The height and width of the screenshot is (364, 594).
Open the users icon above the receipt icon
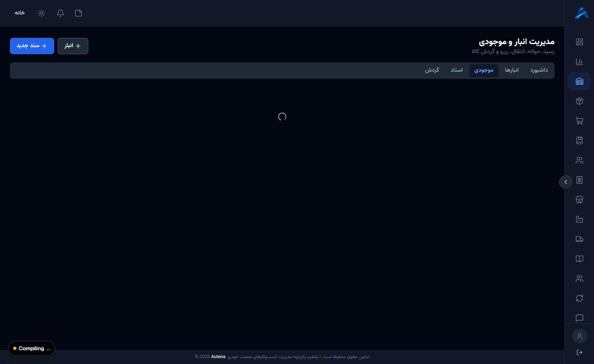(x=579, y=160)
